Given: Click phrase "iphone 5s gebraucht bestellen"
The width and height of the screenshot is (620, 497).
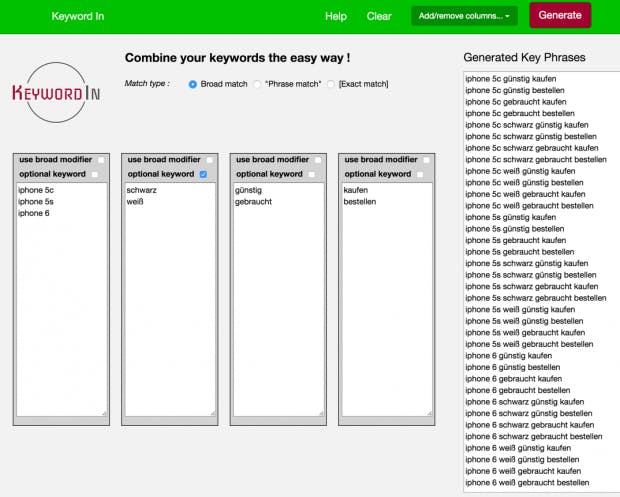Looking at the screenshot, I should pos(520,252).
